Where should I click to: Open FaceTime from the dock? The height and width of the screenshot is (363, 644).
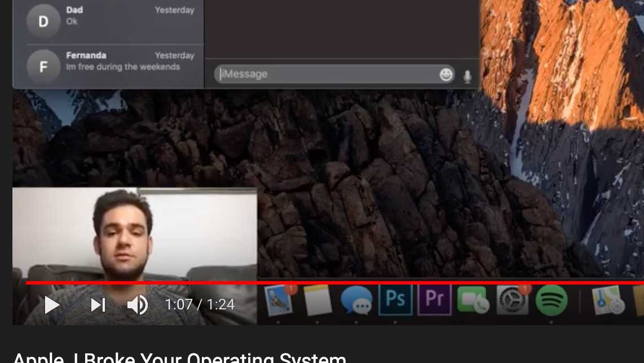[473, 300]
